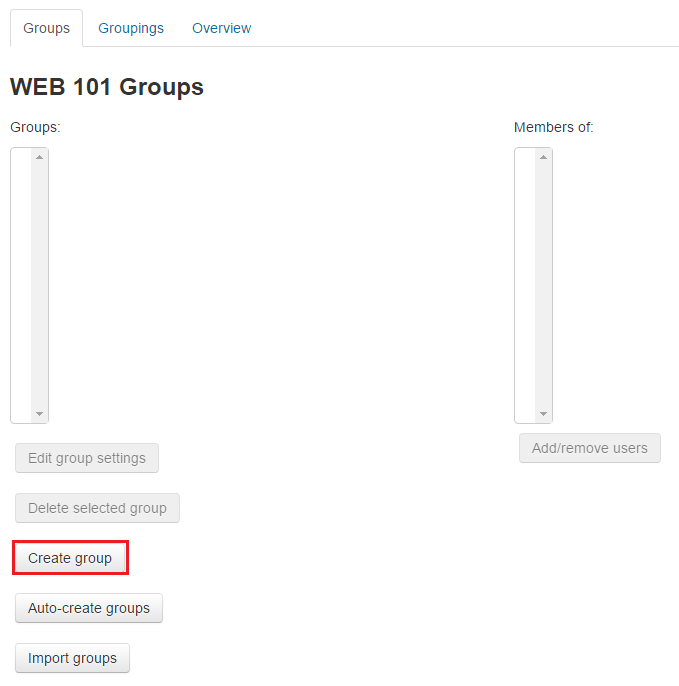Select the Groups tab
Screen dimensions: 679x686
tap(46, 28)
